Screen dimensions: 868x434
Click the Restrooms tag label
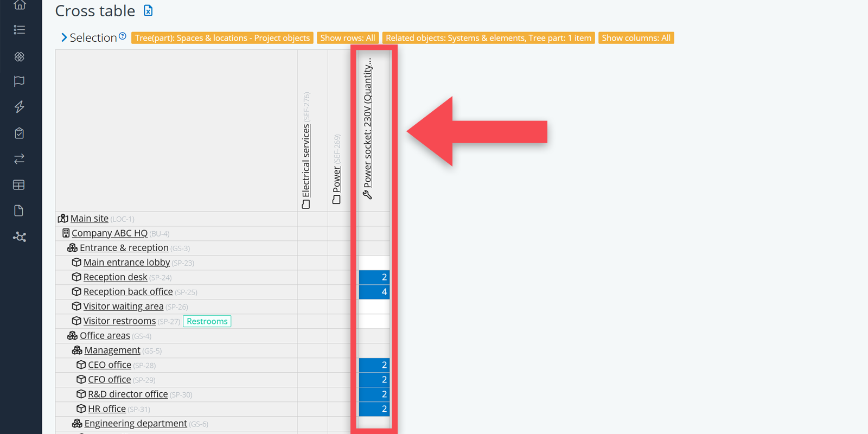(207, 321)
